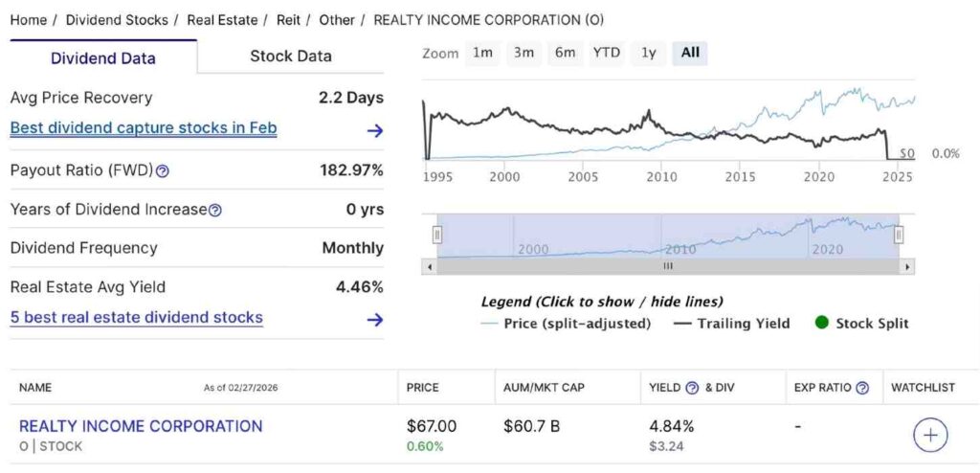Switch to the Stock Data tab
The height and width of the screenshot is (473, 980).
(x=291, y=56)
